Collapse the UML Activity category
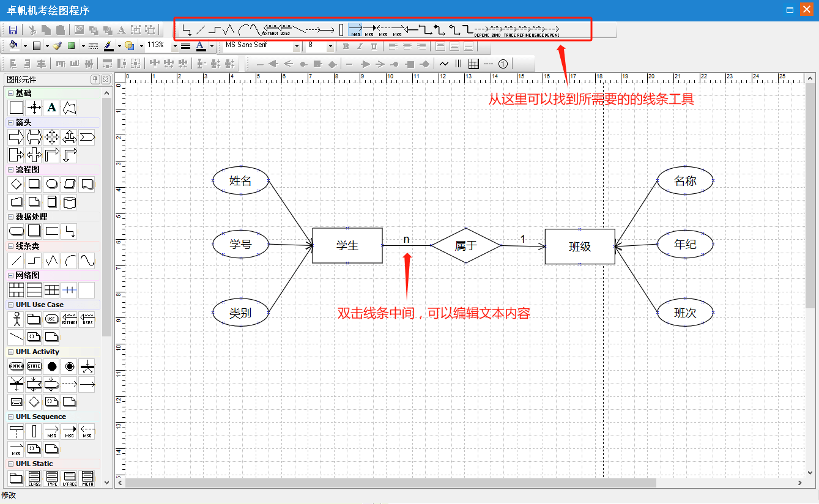 [x=11, y=352]
